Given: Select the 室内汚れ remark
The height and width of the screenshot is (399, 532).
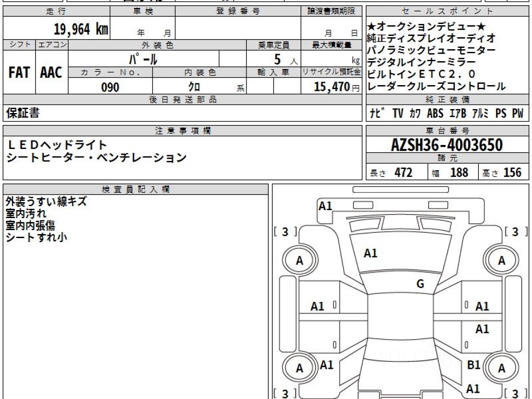Looking at the screenshot, I should pyautogui.click(x=26, y=214).
